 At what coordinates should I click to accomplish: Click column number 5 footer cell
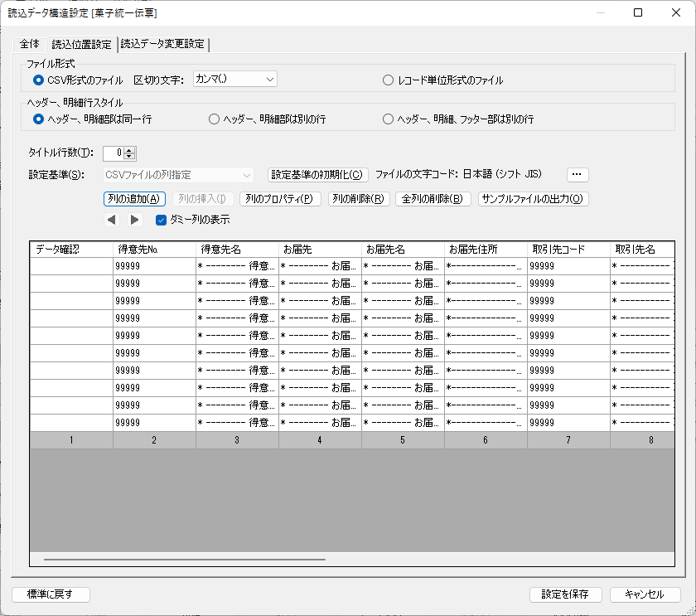(x=403, y=440)
